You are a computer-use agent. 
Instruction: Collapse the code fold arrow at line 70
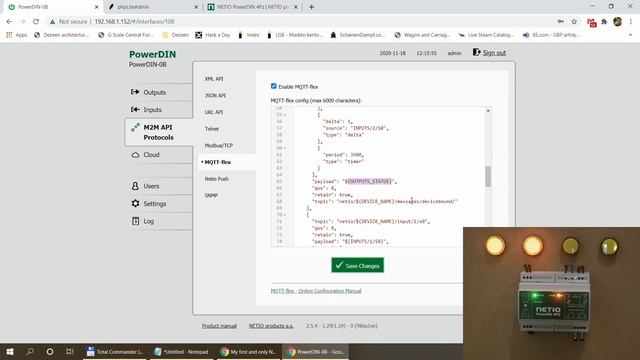pos(285,215)
